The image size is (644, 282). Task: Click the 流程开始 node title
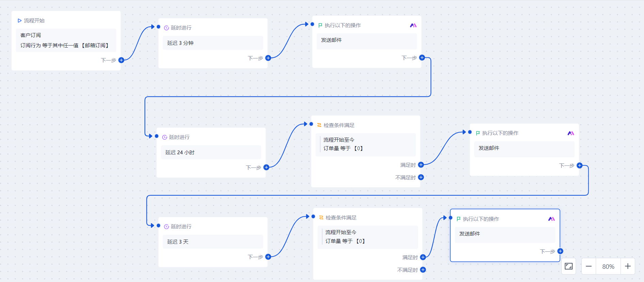(34, 21)
